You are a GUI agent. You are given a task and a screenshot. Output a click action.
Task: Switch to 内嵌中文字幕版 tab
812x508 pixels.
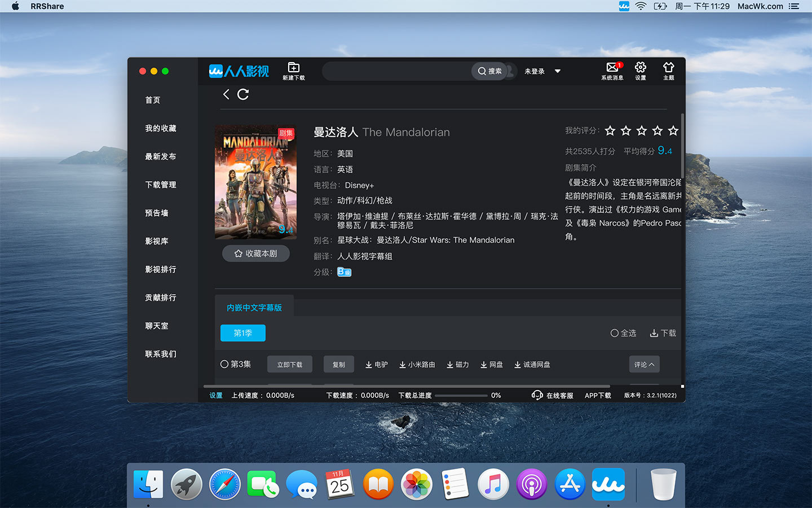coord(254,308)
